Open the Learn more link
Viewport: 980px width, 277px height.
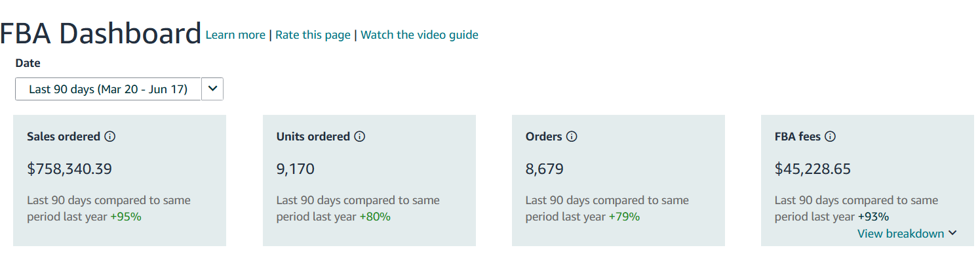pos(235,35)
